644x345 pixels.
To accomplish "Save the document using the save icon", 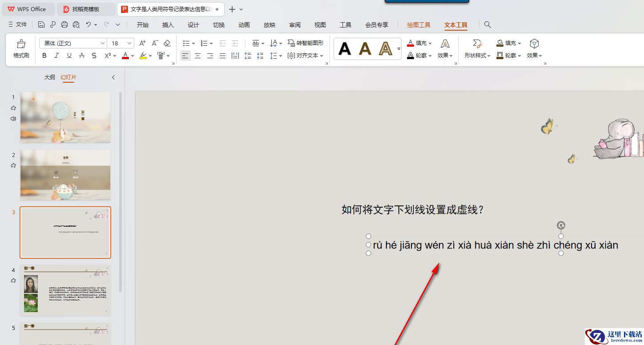I will tap(41, 24).
